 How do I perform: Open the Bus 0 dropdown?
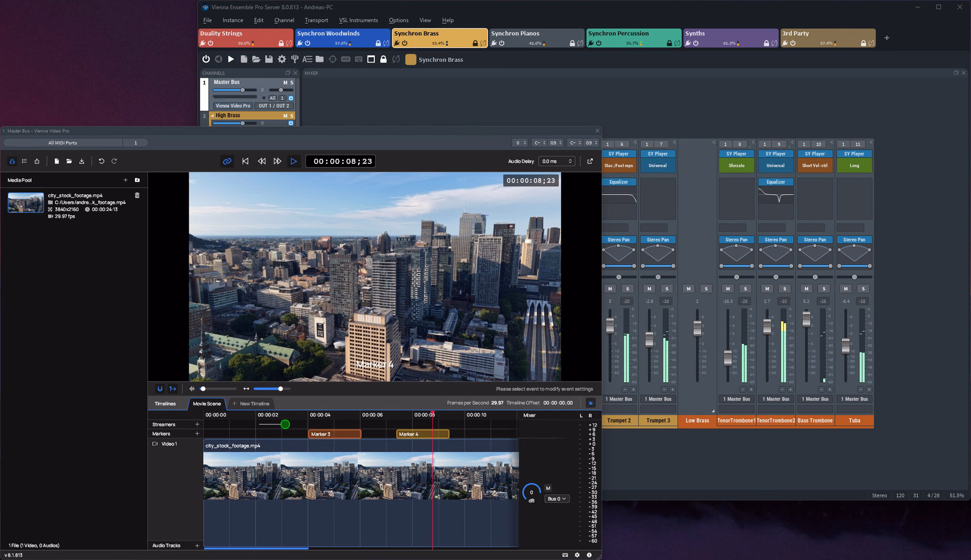pyautogui.click(x=557, y=499)
